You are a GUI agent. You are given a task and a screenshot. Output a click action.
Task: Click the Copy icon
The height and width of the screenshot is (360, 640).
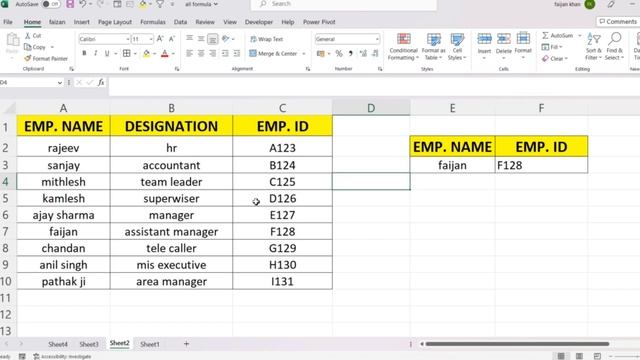pos(28,47)
